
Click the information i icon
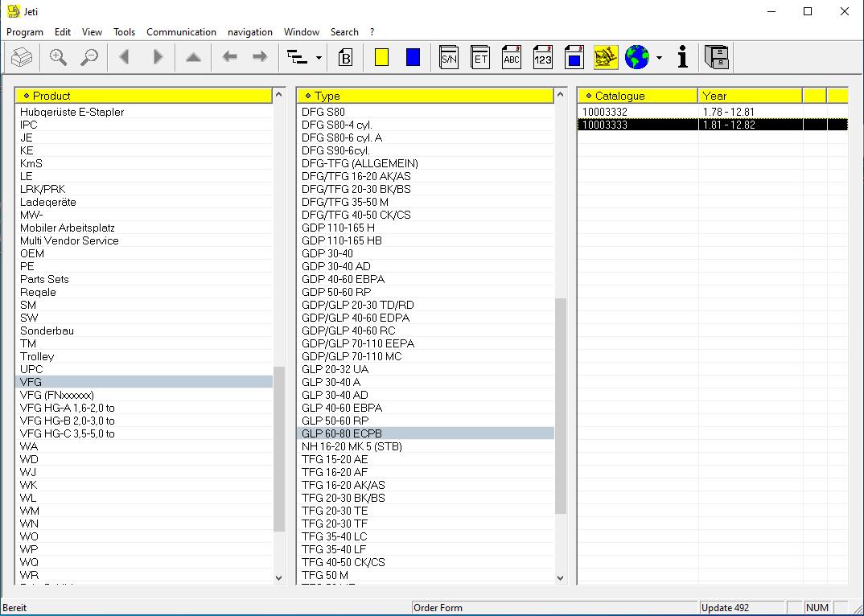(x=683, y=57)
